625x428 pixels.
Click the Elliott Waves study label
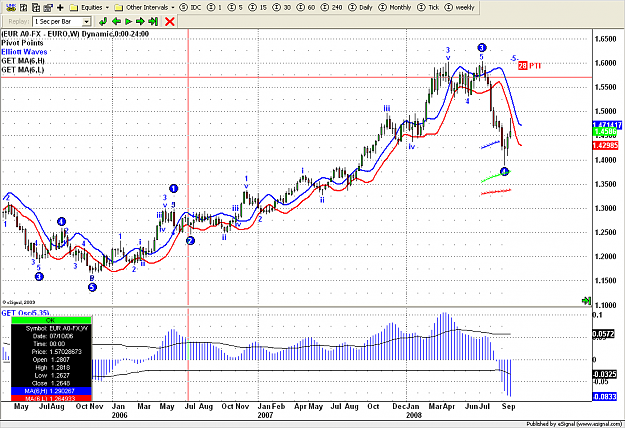coord(24,52)
